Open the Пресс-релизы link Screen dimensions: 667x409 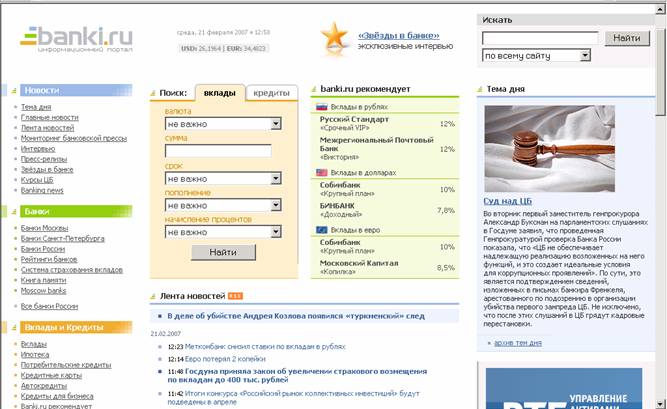44,159
